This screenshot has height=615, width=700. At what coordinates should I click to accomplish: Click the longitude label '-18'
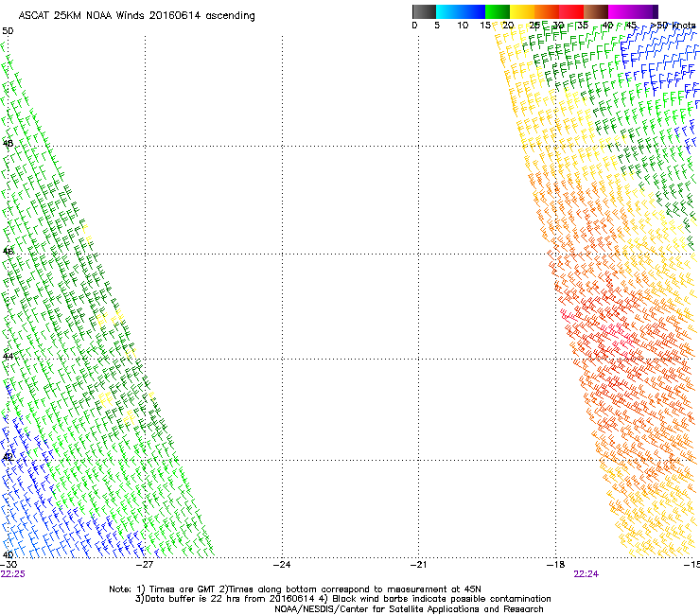(x=555, y=565)
